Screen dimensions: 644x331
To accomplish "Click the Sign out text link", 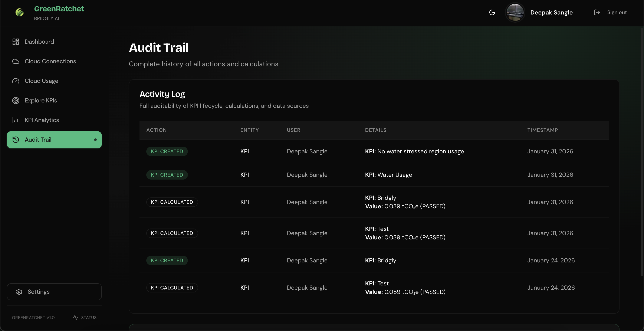I will pyautogui.click(x=617, y=12).
